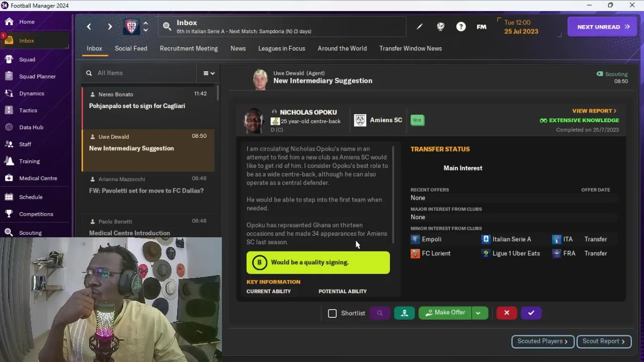Open the Pohjanpalo set to sign message
The width and height of the screenshot is (644, 362).
pyautogui.click(x=149, y=108)
